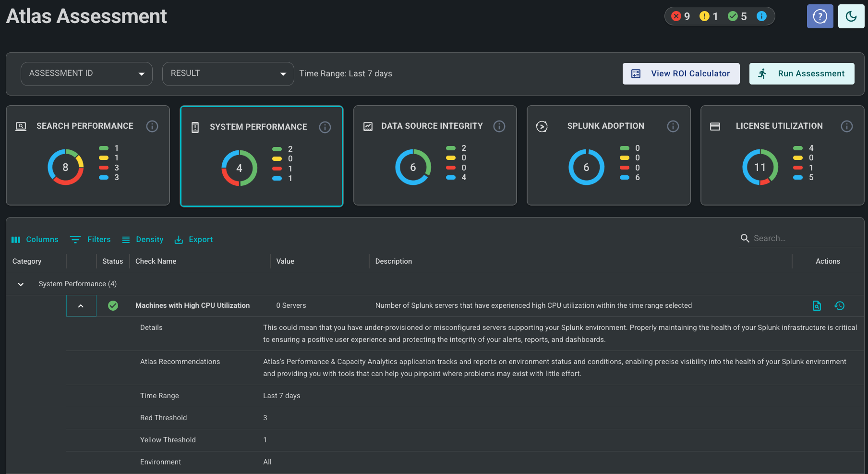This screenshot has width=868, height=474.
Task: Click info icon on Search Performance card
Action: 152,126
